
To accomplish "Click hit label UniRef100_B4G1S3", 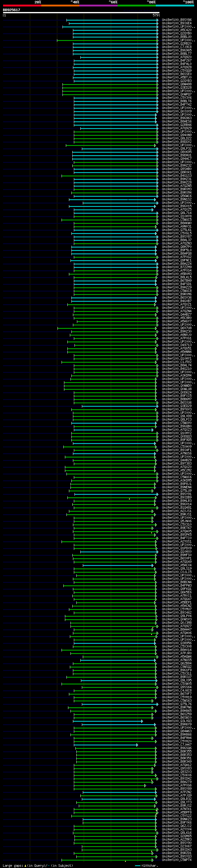I will click(176, 176).
